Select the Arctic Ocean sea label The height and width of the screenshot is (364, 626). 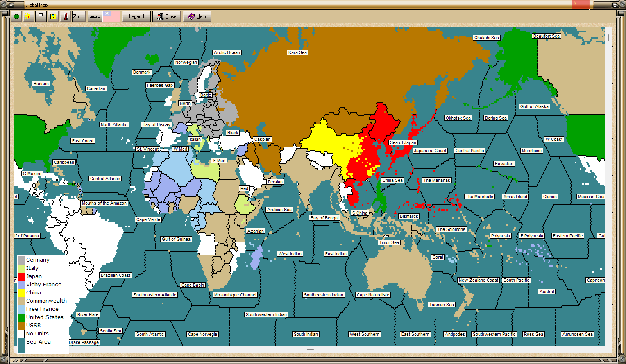coord(227,52)
